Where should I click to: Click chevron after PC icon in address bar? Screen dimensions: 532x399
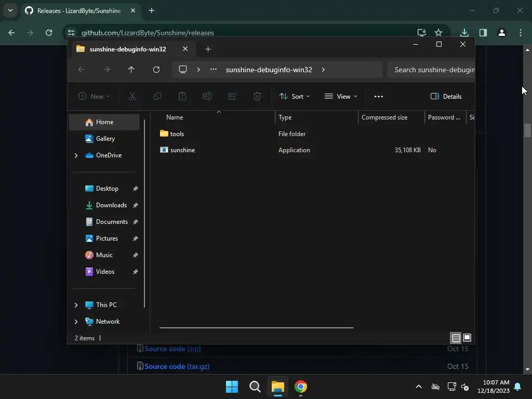(198, 70)
